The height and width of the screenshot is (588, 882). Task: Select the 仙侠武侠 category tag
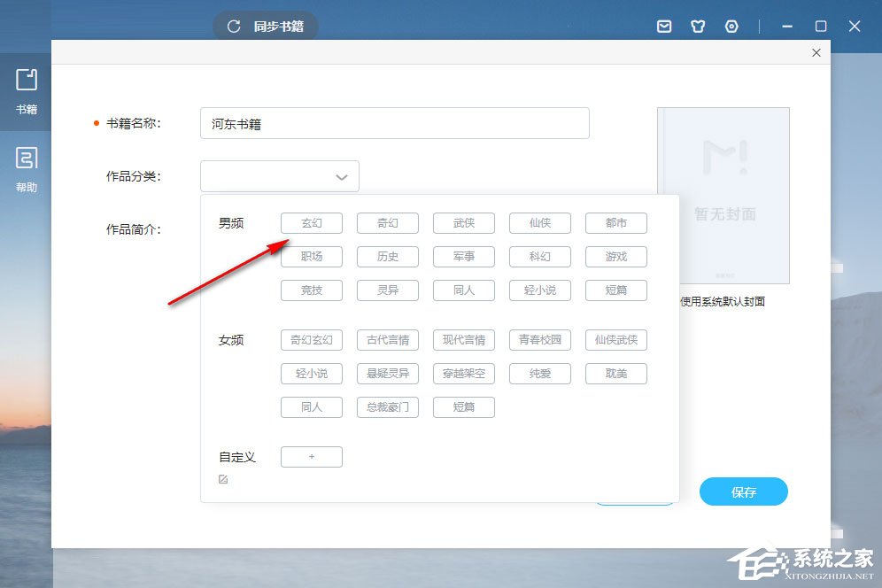coord(615,339)
